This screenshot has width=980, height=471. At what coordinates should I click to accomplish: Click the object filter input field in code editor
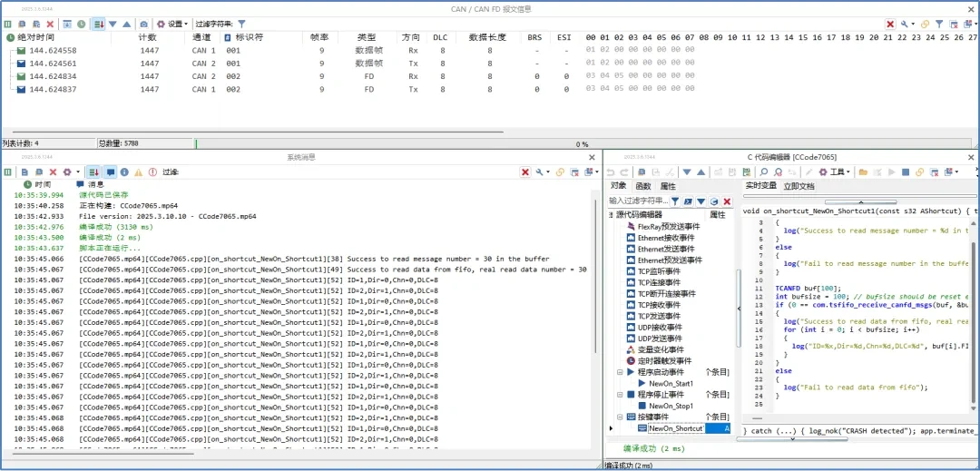tap(638, 201)
